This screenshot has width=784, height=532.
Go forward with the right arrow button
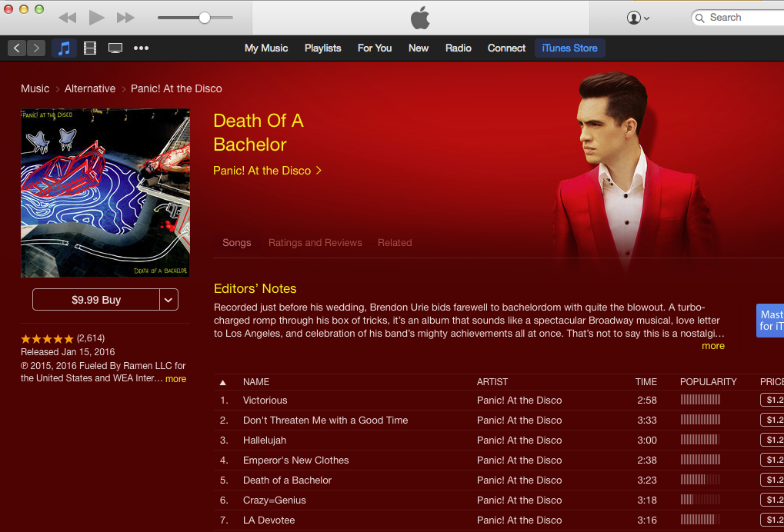coord(36,48)
